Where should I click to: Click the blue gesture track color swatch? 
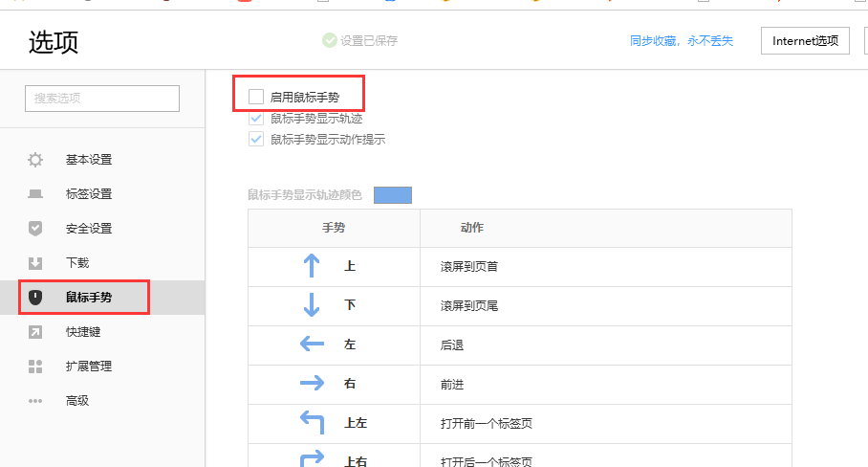[392, 195]
